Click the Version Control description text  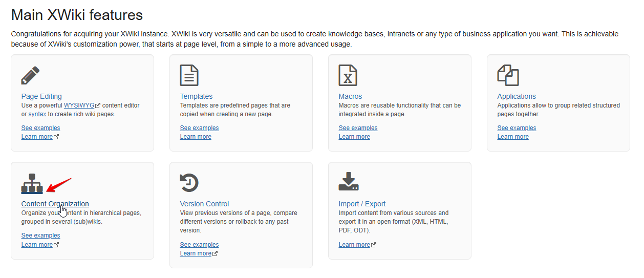pos(239,222)
